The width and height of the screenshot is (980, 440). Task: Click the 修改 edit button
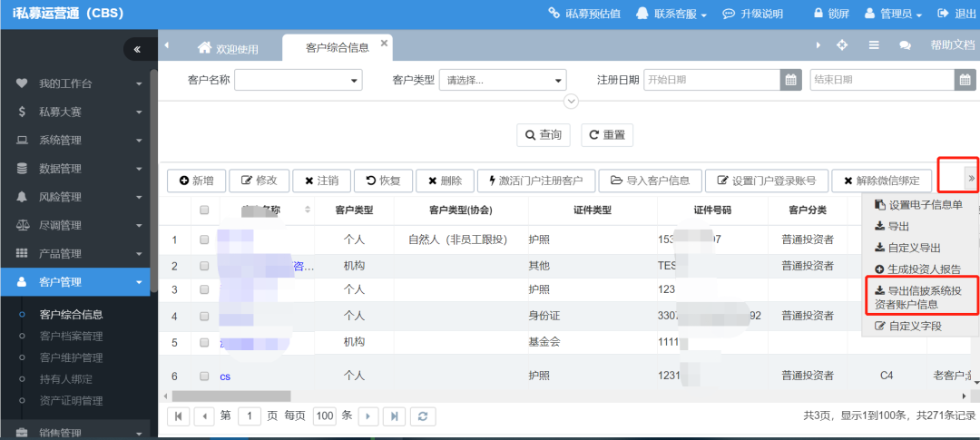(x=259, y=181)
